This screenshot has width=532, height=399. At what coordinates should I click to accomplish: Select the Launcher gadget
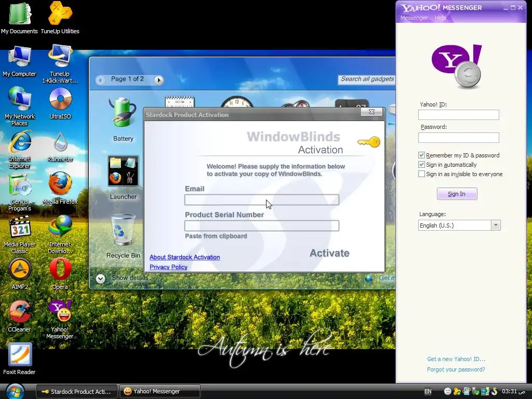click(x=123, y=177)
